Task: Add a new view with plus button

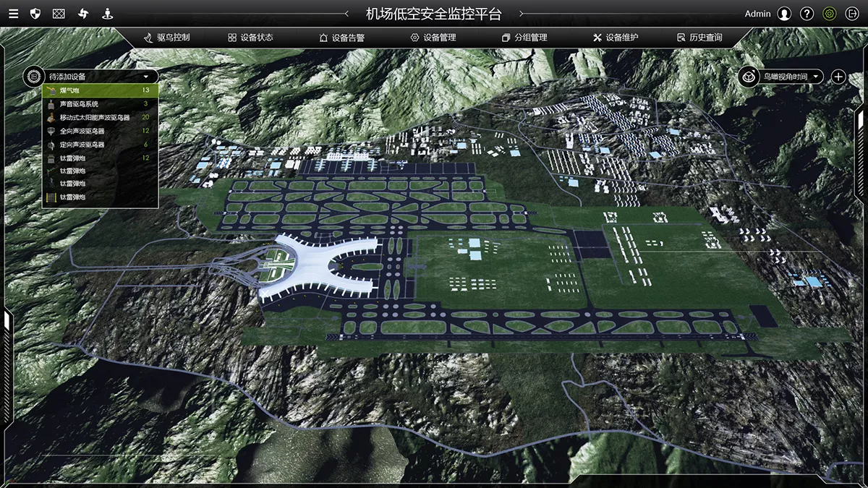Action: pos(838,76)
